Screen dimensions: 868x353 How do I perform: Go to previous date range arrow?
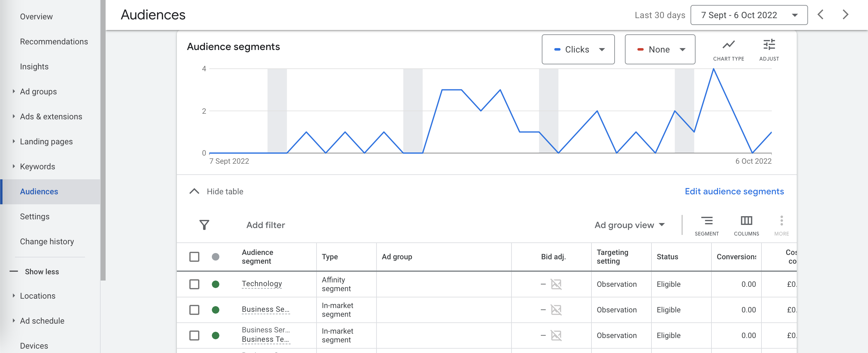821,14
